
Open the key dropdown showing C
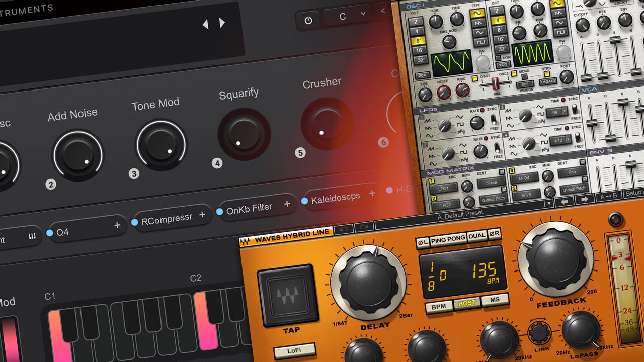point(346,17)
